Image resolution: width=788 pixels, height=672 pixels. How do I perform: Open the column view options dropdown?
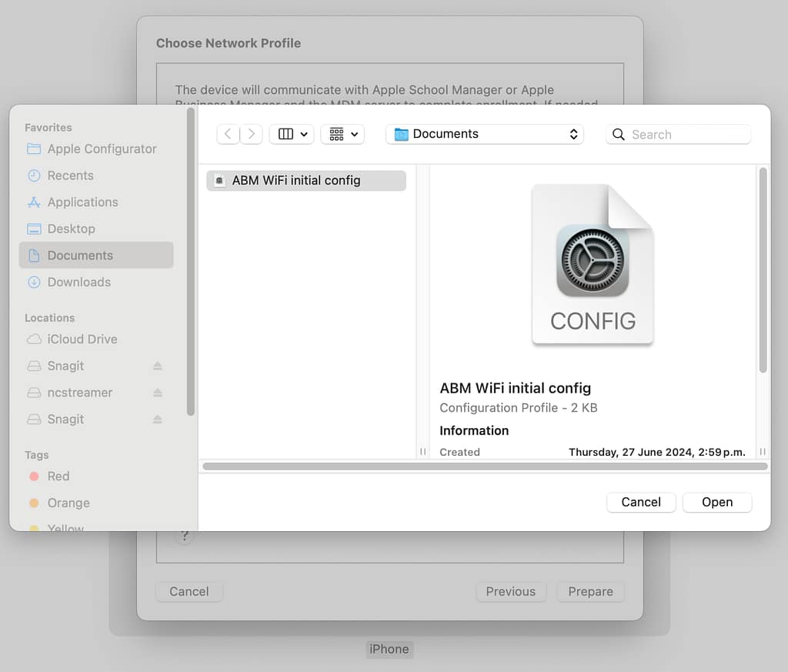292,134
